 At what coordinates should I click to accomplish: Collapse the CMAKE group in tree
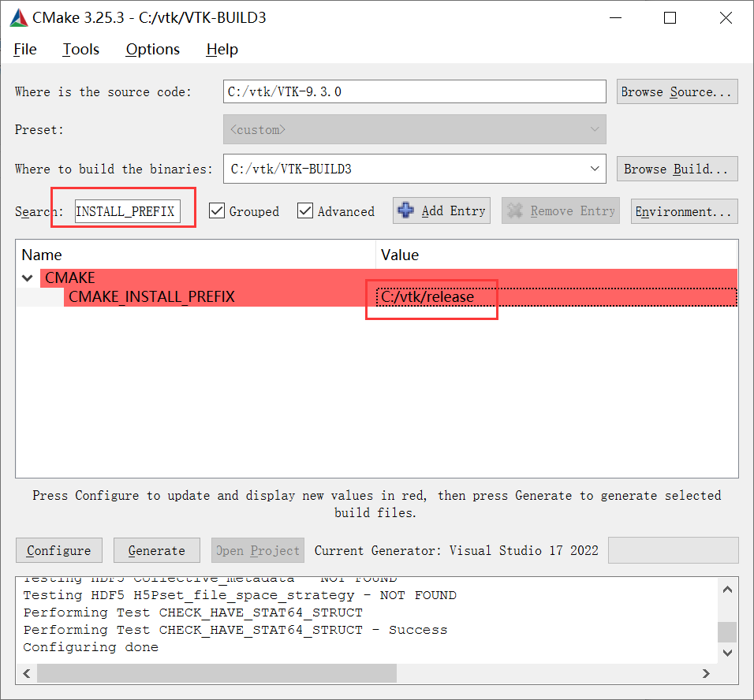click(x=28, y=278)
